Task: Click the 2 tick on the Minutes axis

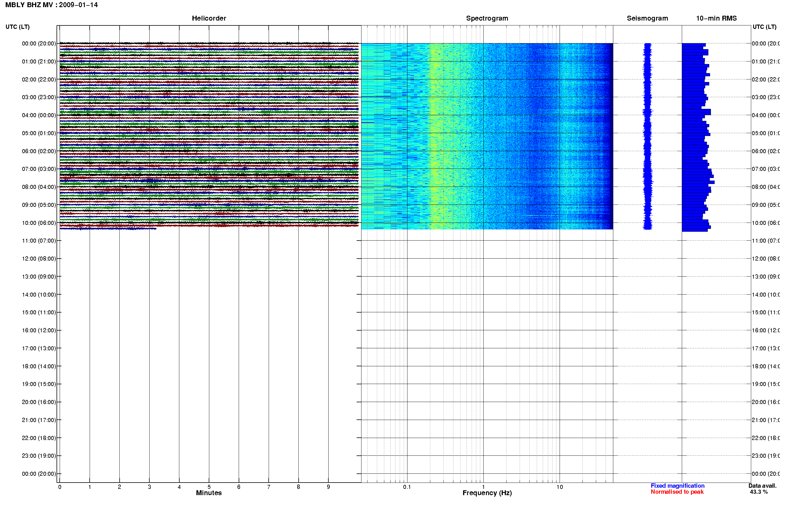Action: tap(120, 487)
